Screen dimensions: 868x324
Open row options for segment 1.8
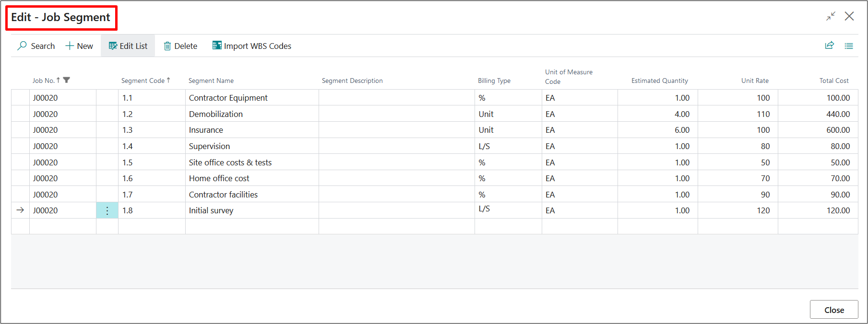[107, 210]
